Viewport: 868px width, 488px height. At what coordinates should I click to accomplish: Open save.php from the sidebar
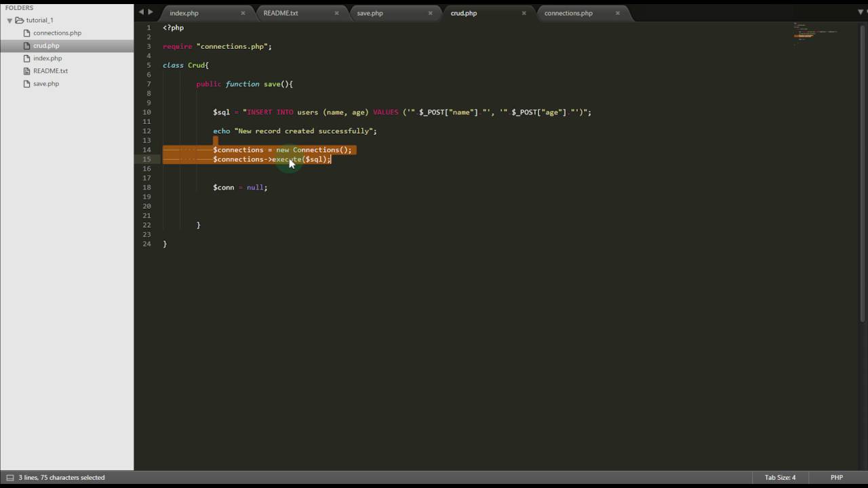coord(46,83)
